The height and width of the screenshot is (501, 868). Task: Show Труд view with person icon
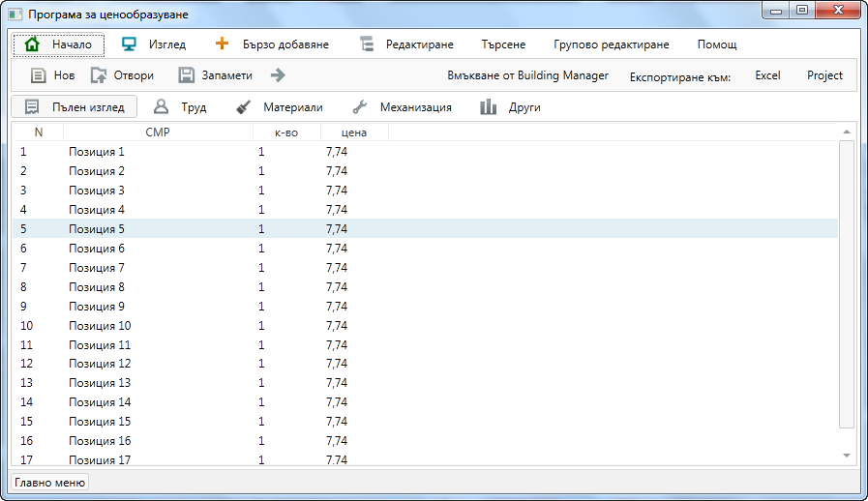coord(162,107)
